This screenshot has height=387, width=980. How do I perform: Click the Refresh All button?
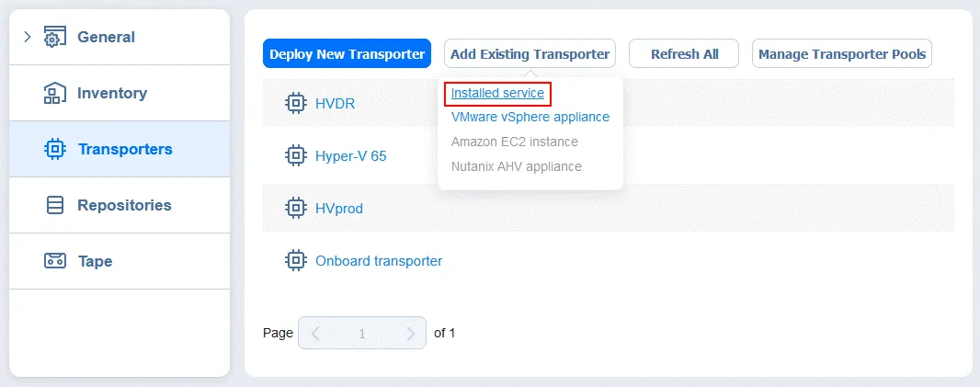click(x=684, y=54)
